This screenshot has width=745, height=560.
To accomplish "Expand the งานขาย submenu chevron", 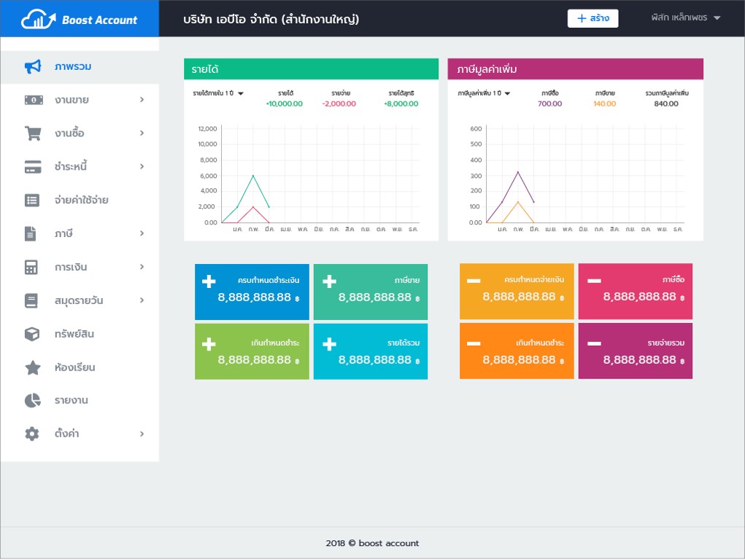I will pos(142,100).
